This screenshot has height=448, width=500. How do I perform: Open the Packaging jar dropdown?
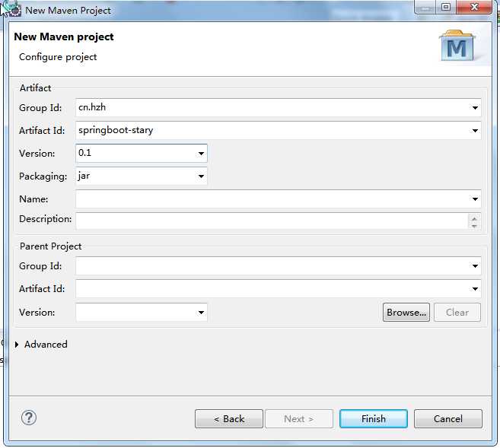(201, 176)
